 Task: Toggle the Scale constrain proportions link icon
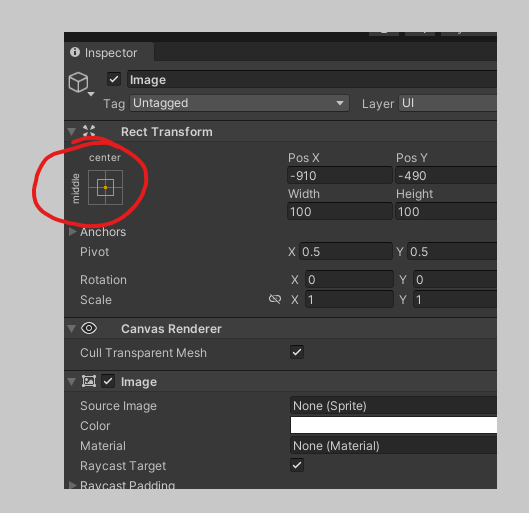pos(275,299)
